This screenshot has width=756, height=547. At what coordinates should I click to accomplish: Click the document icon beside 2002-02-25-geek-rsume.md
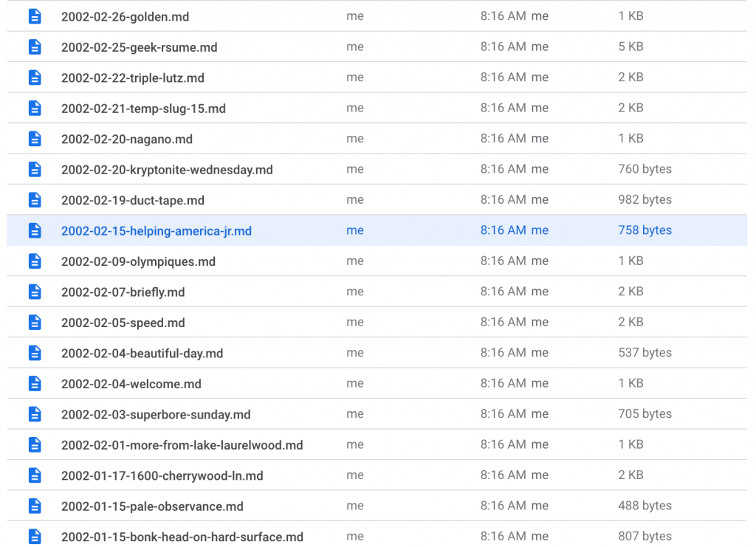pyautogui.click(x=35, y=47)
